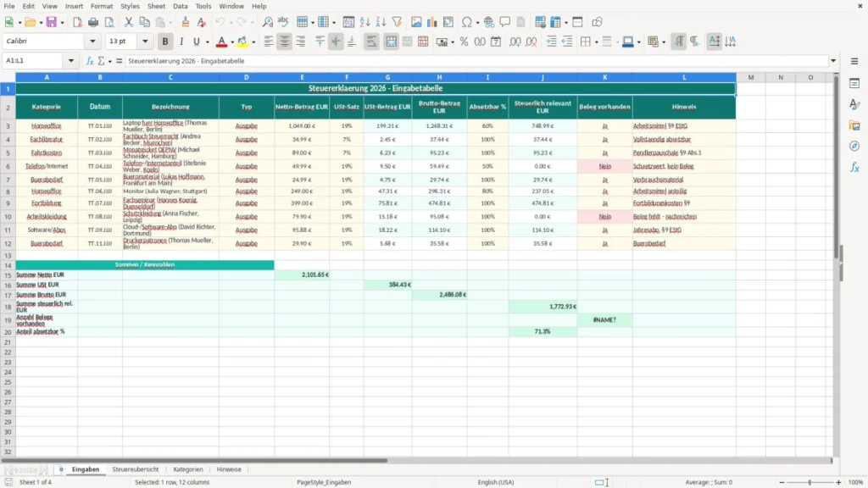This screenshot has height=488, width=868.
Task: Open the Font Size dropdown
Action: tap(145, 41)
